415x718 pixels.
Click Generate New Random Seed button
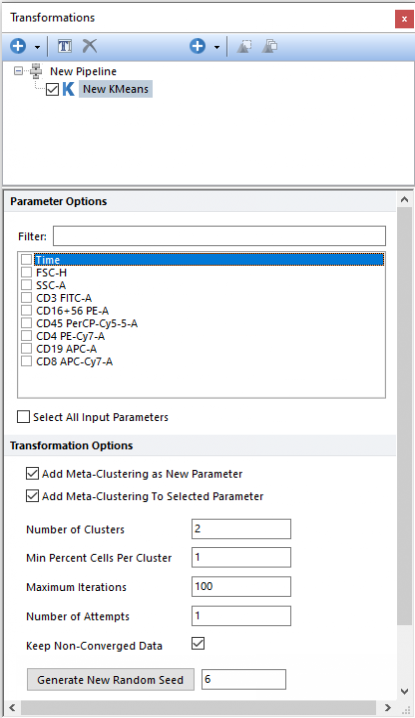coord(110,680)
